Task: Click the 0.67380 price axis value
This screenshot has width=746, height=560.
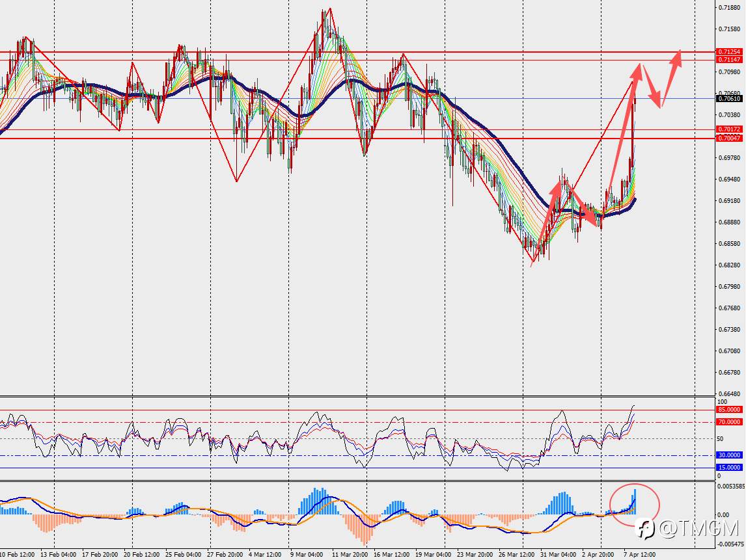Action: pos(729,329)
